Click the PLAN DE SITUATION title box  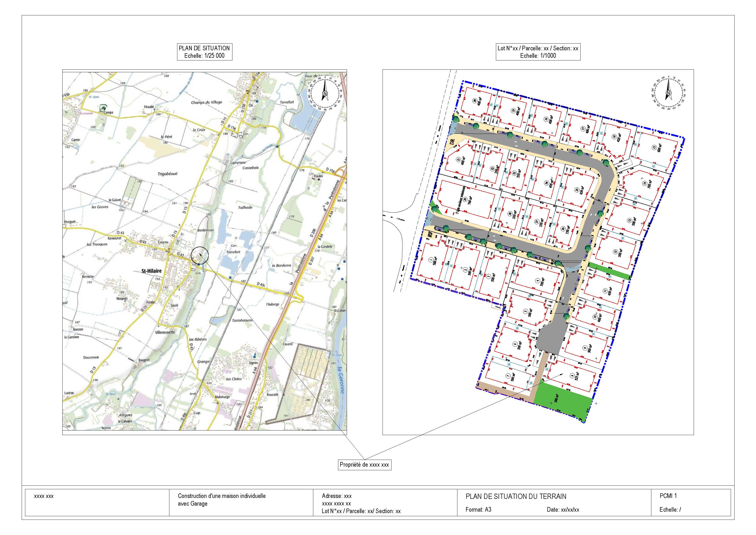click(204, 52)
